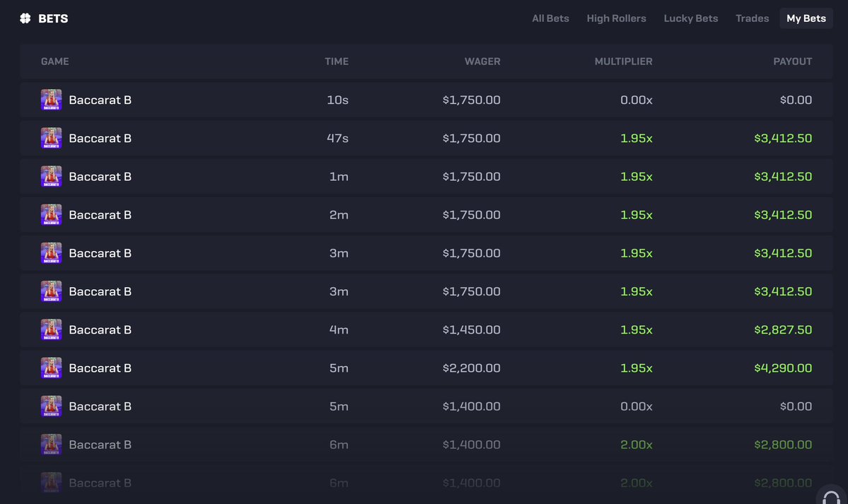
Task: Open Baccarat B name in $4,290.00 payout row
Action: (x=100, y=368)
